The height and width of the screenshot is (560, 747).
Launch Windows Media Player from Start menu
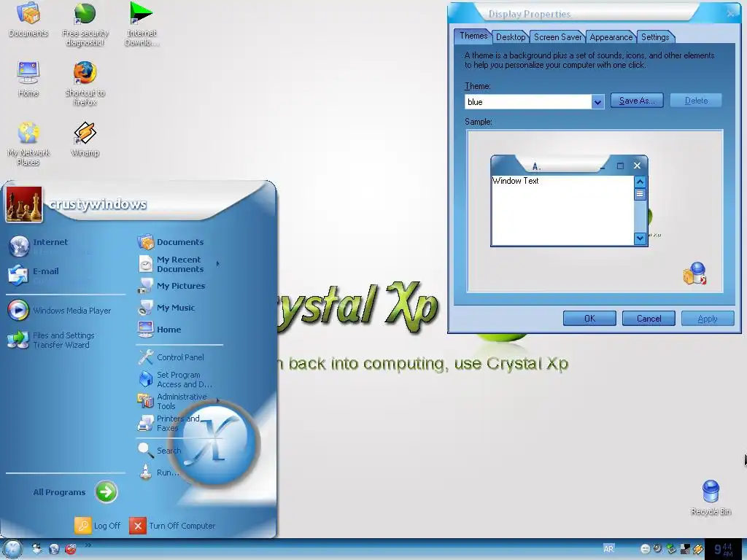click(x=60, y=311)
